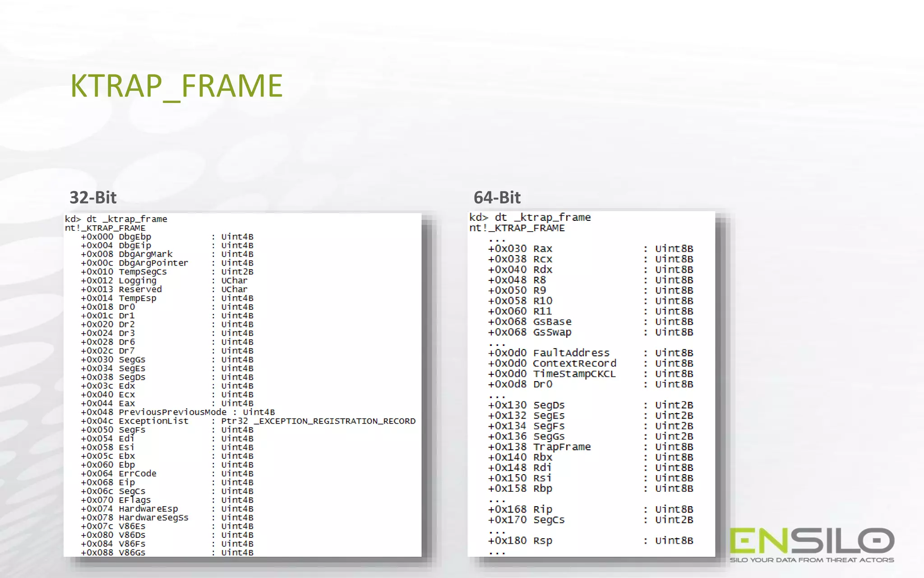Click the EFlags row

pyautogui.click(x=167, y=500)
